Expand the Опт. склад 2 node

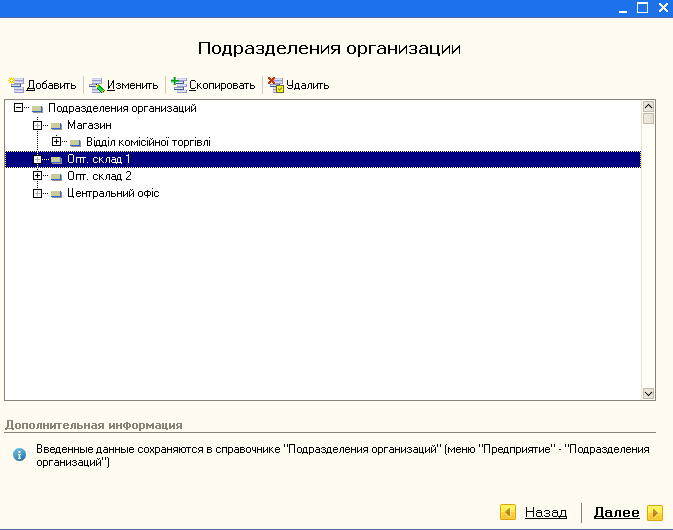37,176
